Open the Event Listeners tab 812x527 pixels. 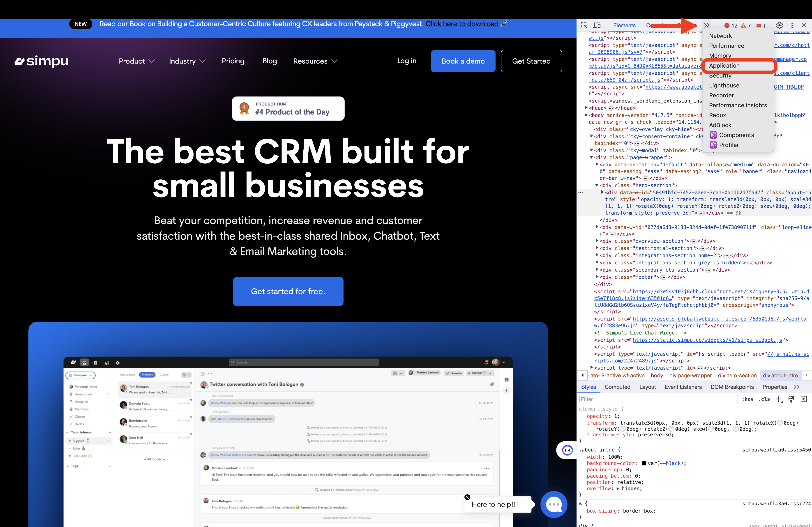pos(683,387)
